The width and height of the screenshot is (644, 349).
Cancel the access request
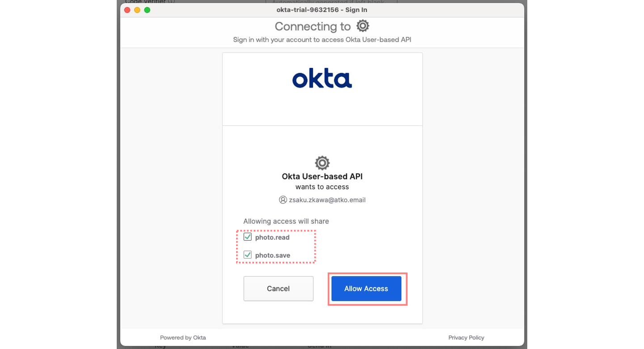pos(278,289)
